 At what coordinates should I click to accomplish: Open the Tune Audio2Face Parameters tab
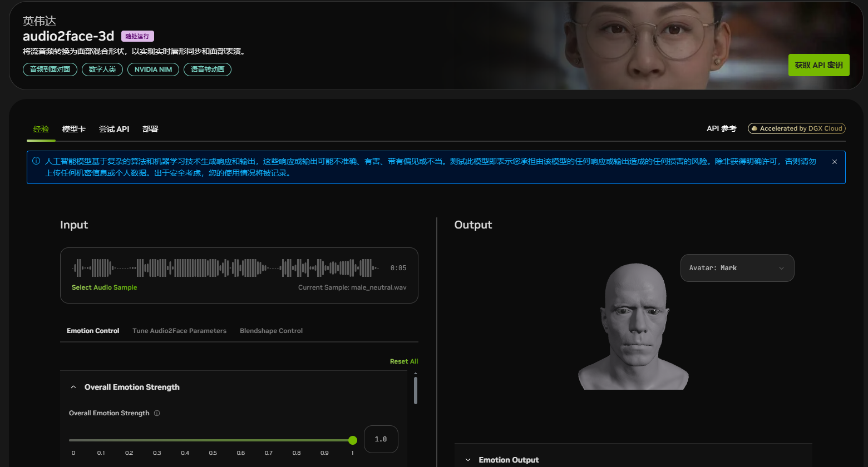click(179, 330)
